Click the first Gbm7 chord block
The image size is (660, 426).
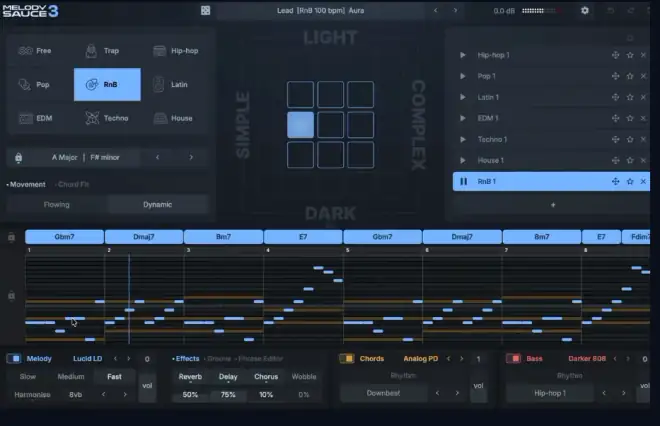click(x=64, y=237)
